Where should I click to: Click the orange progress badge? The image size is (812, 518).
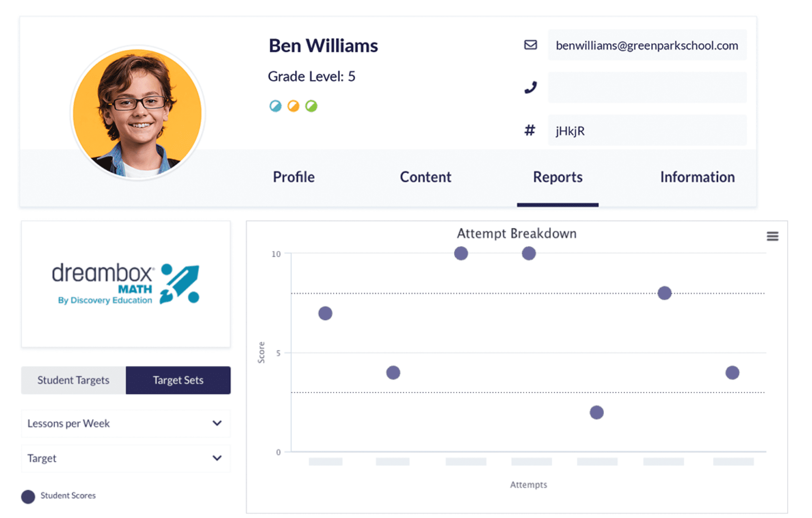[293, 106]
